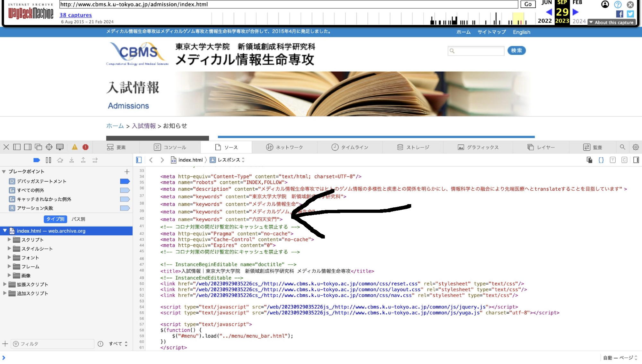Show errors via red circle icon

tap(85, 147)
